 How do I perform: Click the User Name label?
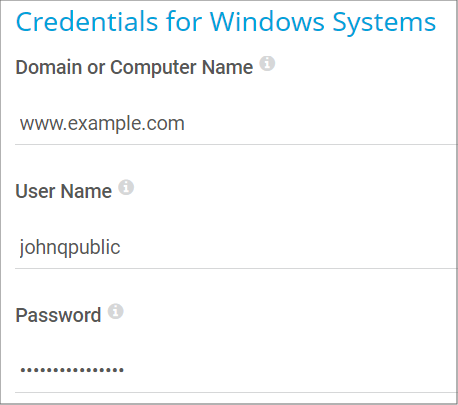point(64,192)
